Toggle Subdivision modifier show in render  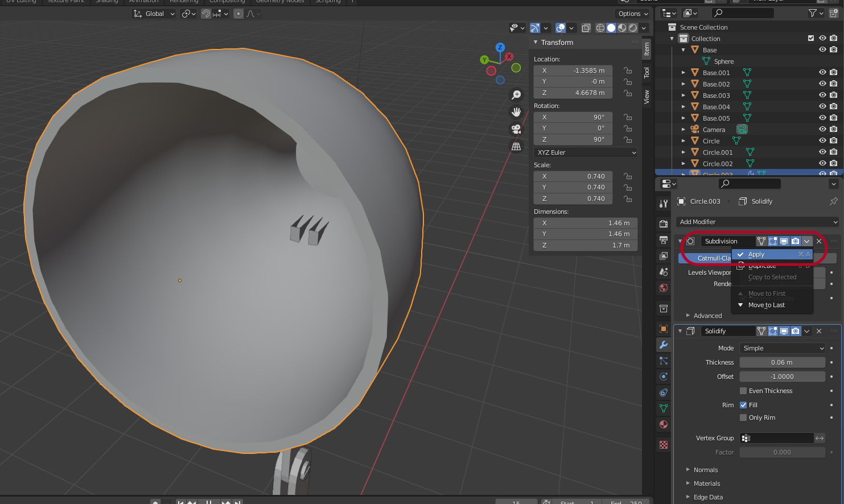[x=796, y=241]
